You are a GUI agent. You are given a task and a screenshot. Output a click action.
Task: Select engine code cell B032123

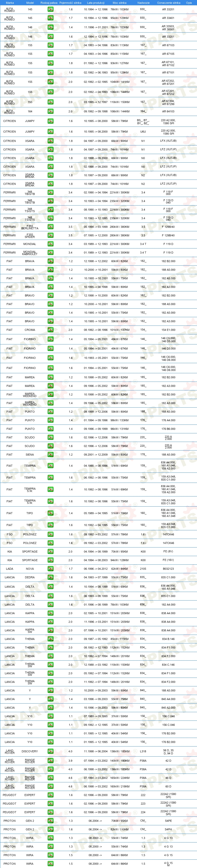(169, 569)
